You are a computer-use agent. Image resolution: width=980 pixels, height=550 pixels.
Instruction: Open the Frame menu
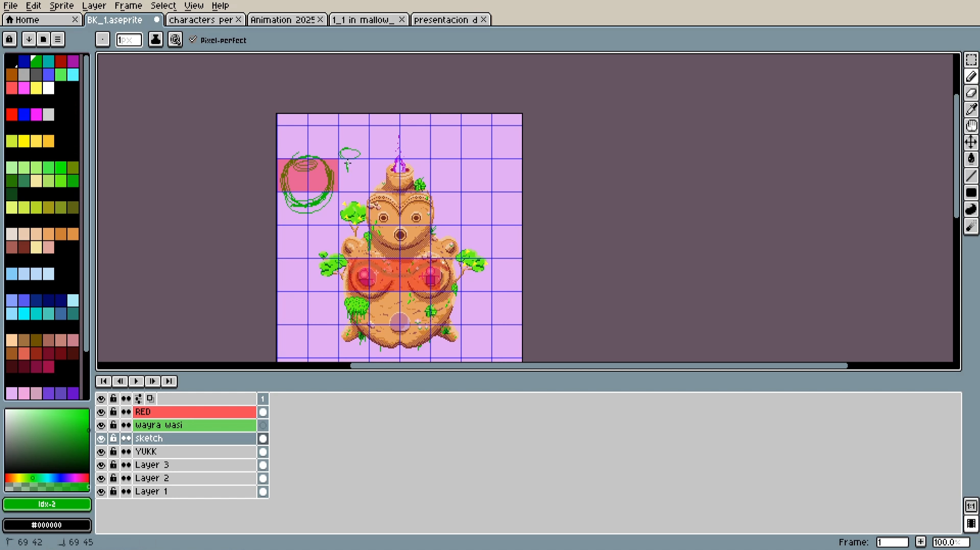128,6
